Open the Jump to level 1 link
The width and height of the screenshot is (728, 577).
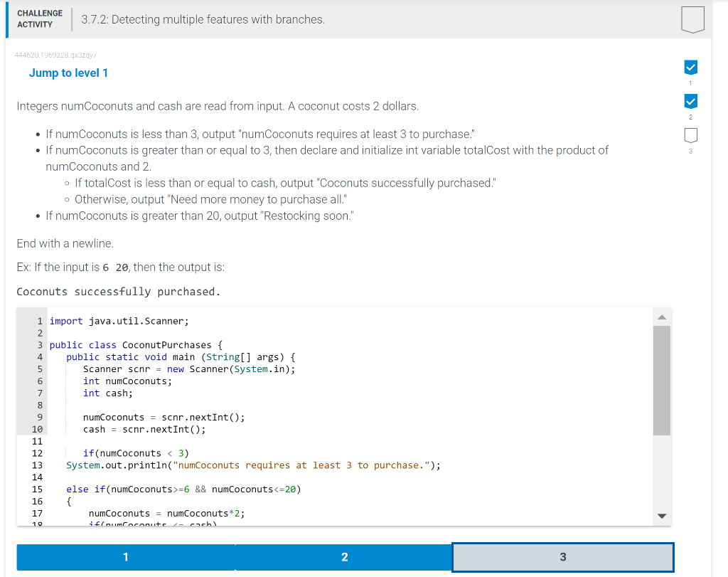68,73
